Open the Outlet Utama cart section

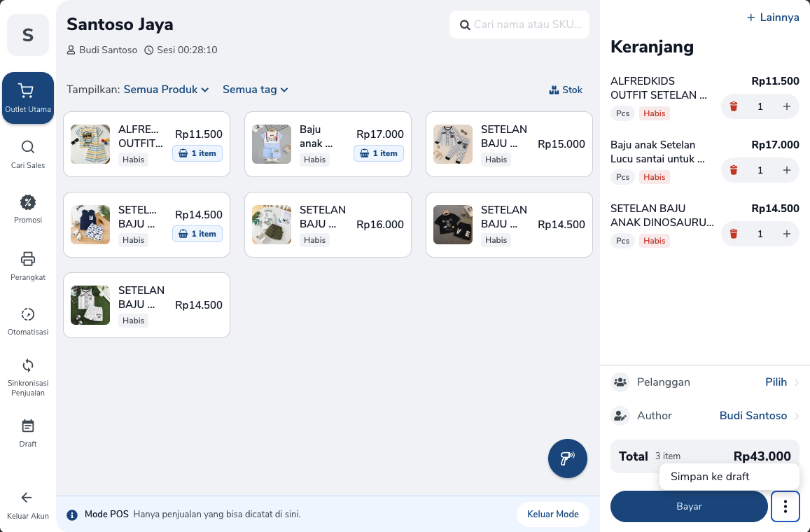point(28,98)
